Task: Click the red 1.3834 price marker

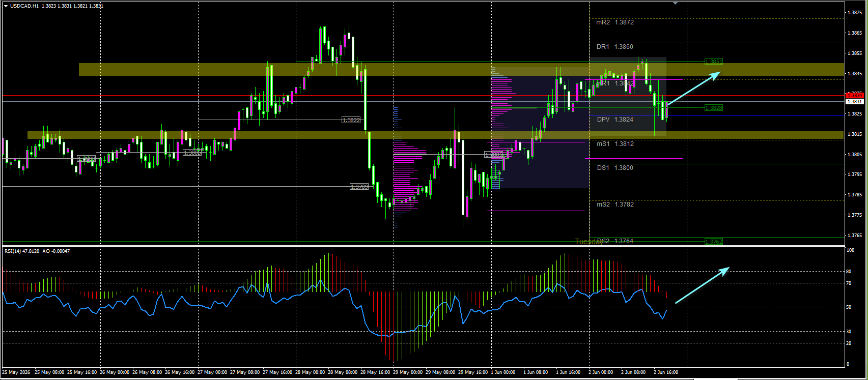Action: click(854, 95)
